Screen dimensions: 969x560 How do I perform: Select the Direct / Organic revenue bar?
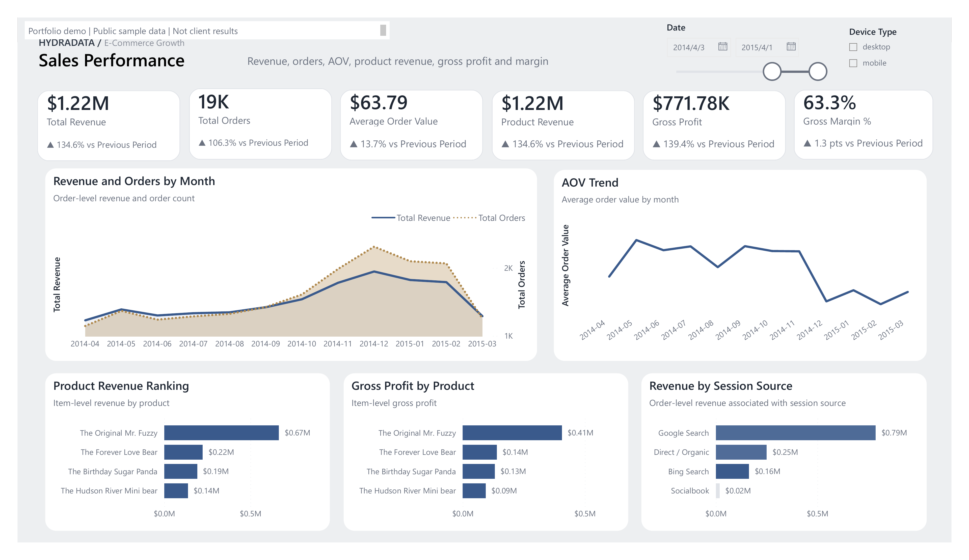[x=741, y=452]
